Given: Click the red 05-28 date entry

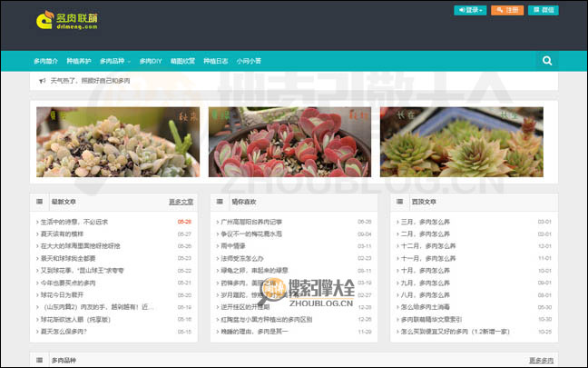Looking at the screenshot, I should tap(184, 222).
